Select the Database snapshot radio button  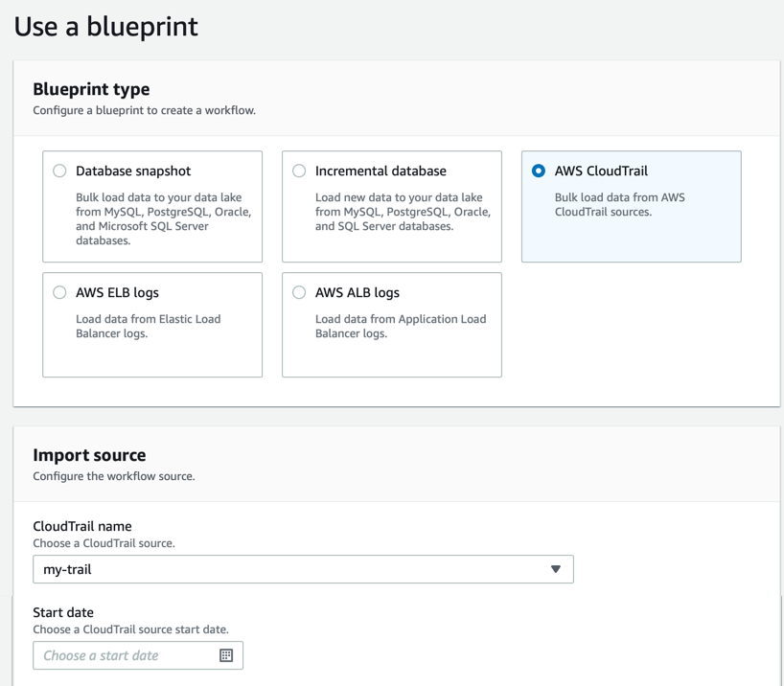click(x=59, y=171)
